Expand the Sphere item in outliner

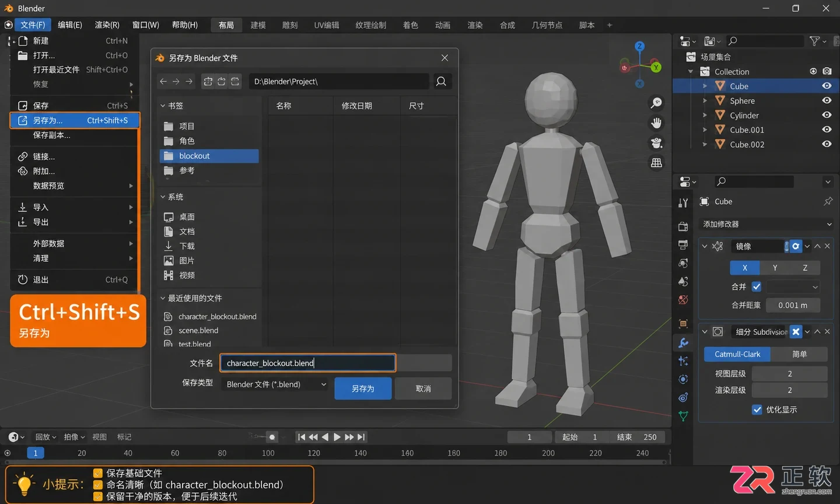[x=705, y=100]
